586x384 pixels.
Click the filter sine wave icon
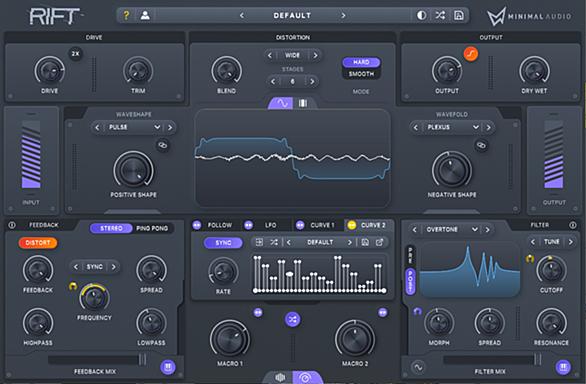pyautogui.click(x=418, y=367)
